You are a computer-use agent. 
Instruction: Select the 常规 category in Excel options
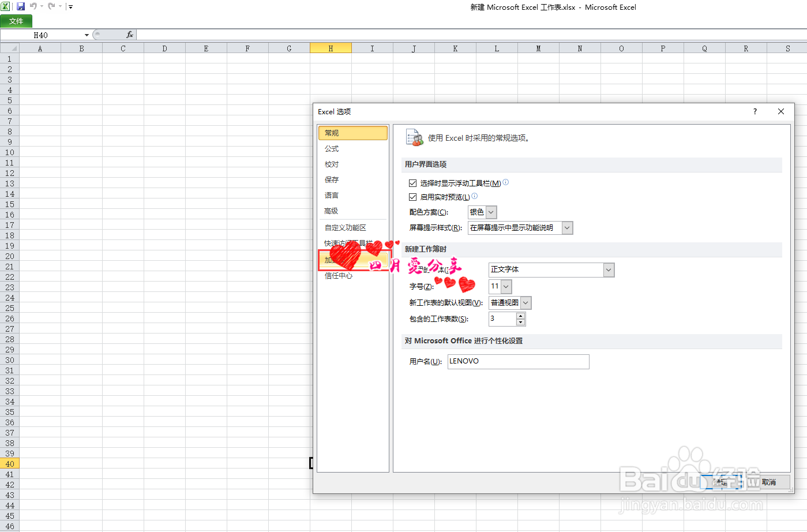pos(352,133)
